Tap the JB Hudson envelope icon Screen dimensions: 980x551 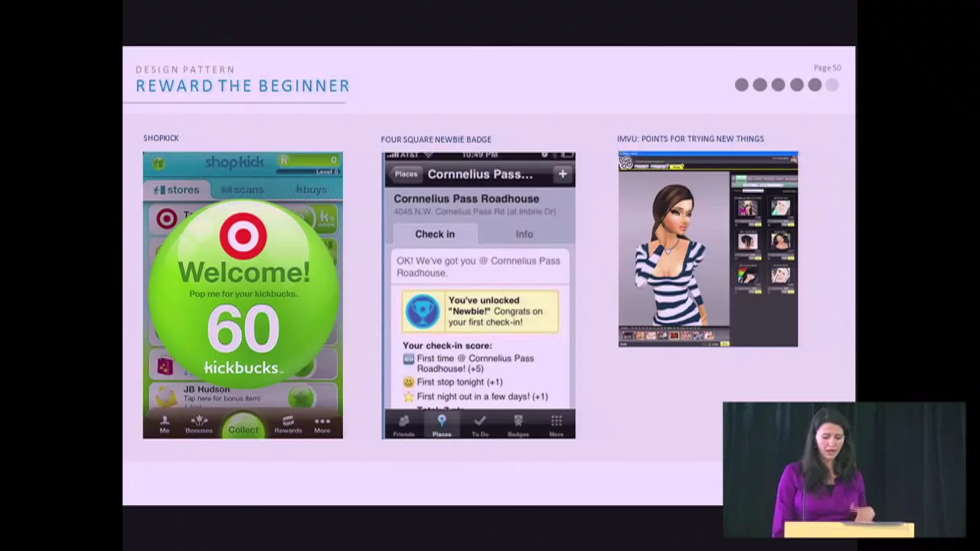165,396
